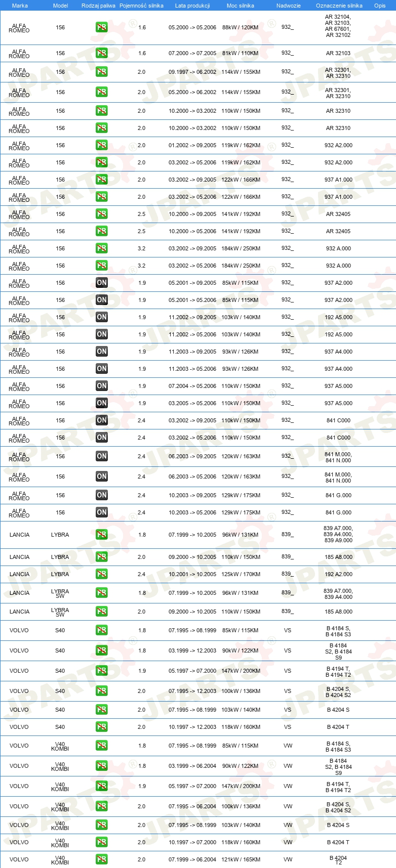Click the Opis column header
396x868 pixels.
(380, 6)
